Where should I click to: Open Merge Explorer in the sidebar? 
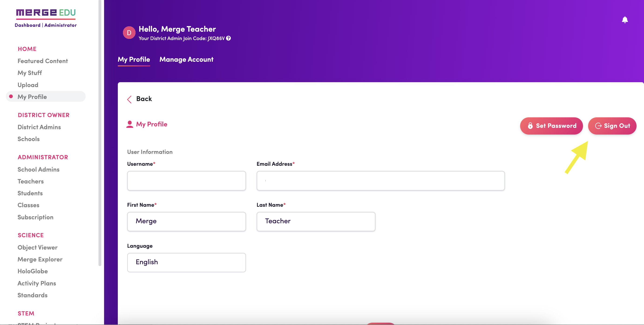point(40,259)
